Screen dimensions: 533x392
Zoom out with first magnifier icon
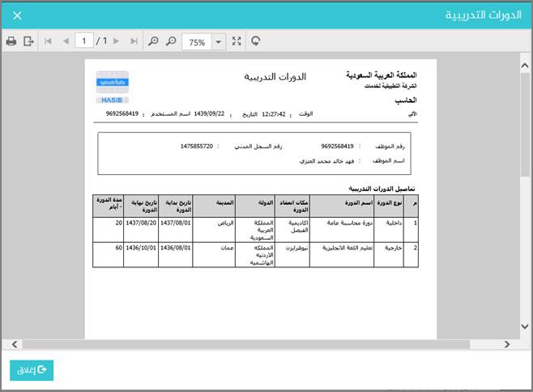(153, 41)
